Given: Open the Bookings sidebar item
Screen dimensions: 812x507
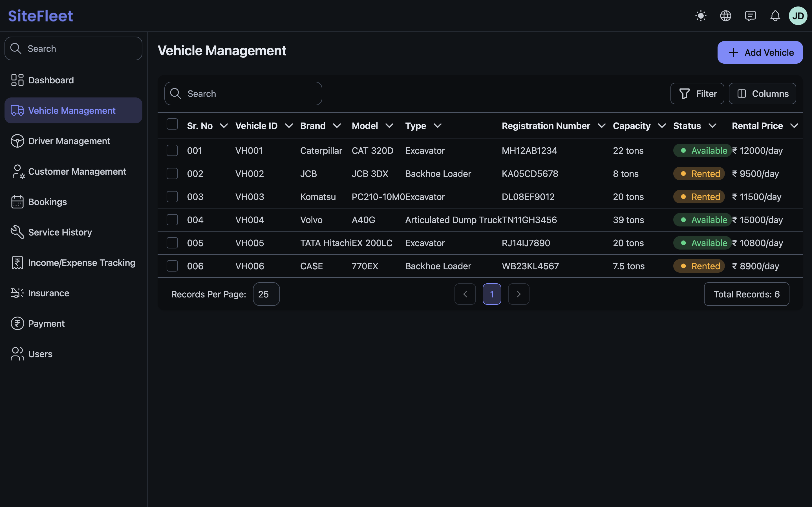Looking at the screenshot, I should coord(47,202).
